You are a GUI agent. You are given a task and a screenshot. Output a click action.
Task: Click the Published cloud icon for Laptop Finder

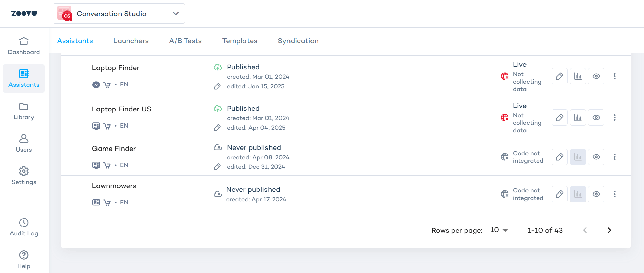click(218, 67)
